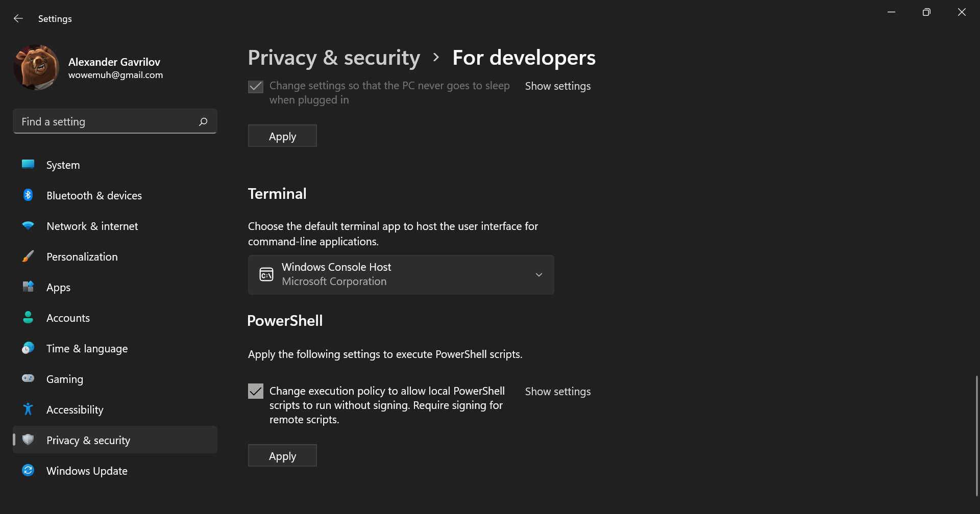Click the Gaming controller icon

coord(28,378)
